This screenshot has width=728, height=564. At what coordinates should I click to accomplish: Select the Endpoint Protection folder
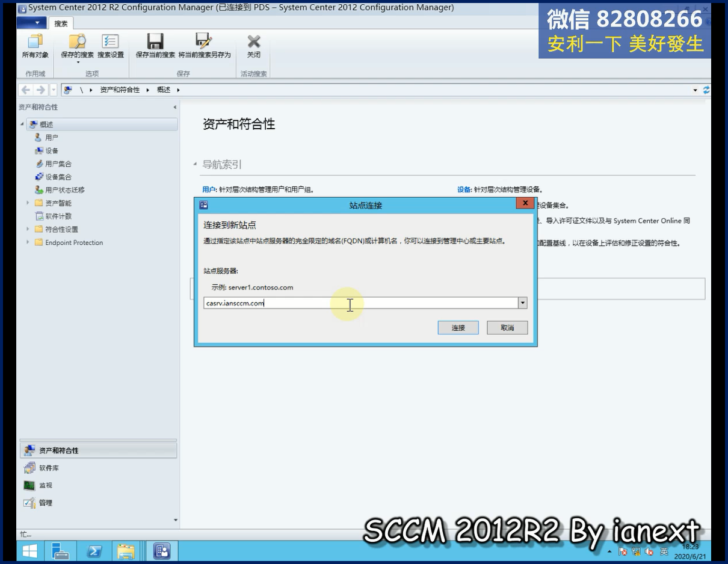[x=74, y=242]
